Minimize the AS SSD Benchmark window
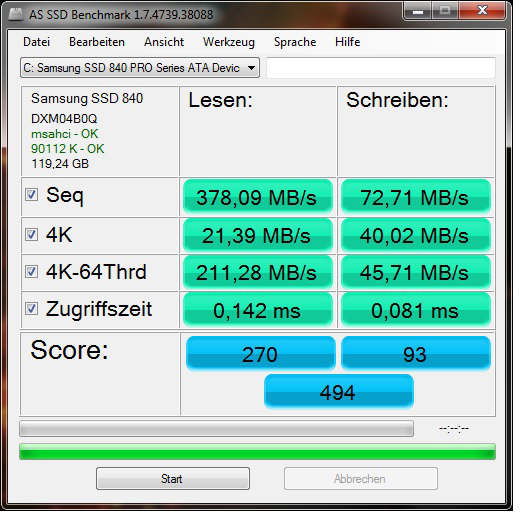 [x=418, y=11]
